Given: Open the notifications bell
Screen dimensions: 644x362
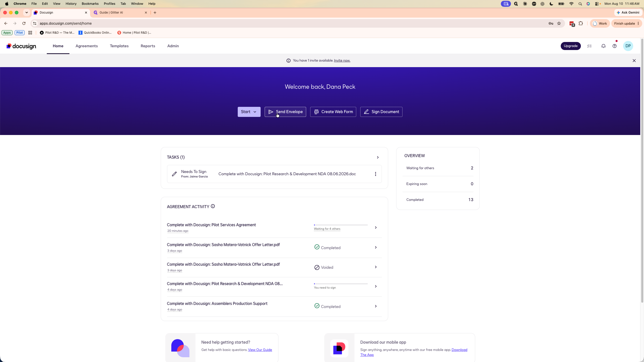Looking at the screenshot, I should click(x=603, y=46).
